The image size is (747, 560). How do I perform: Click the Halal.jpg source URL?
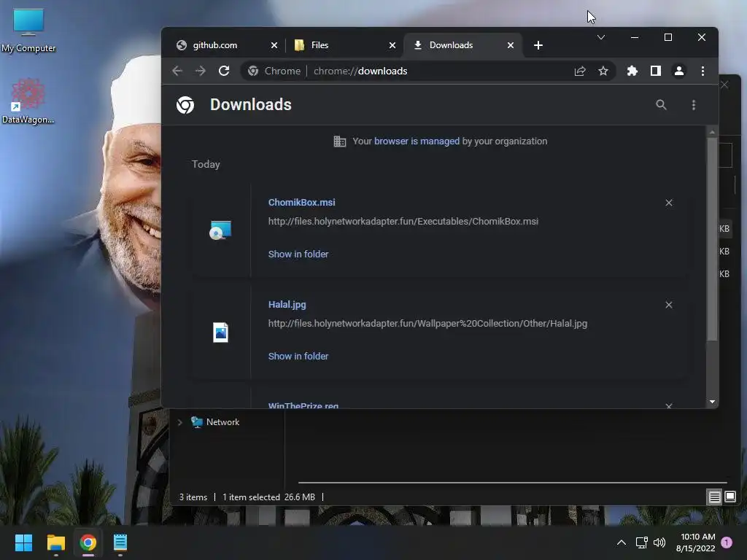point(427,324)
